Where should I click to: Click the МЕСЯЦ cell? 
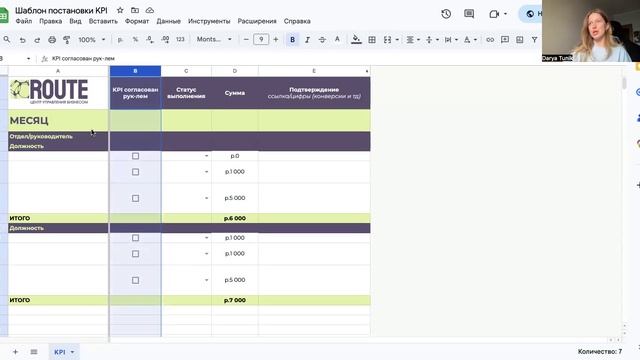58,120
